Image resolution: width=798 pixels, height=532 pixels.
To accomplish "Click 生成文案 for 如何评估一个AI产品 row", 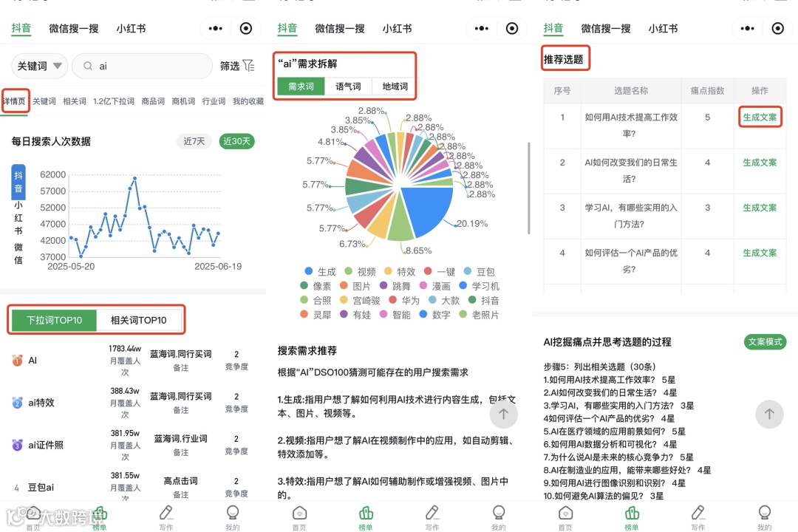I will click(760, 253).
